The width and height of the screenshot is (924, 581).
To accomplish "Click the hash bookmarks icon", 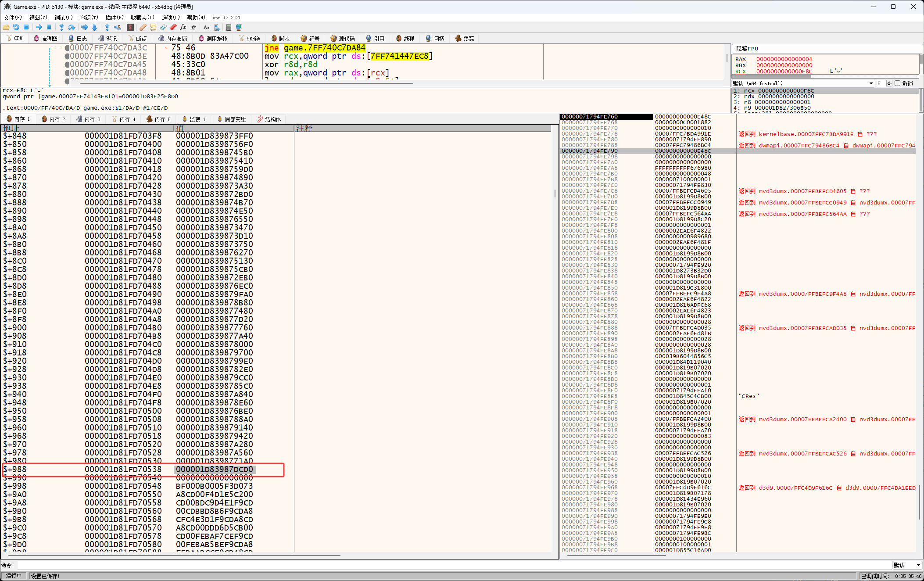I will tap(193, 27).
